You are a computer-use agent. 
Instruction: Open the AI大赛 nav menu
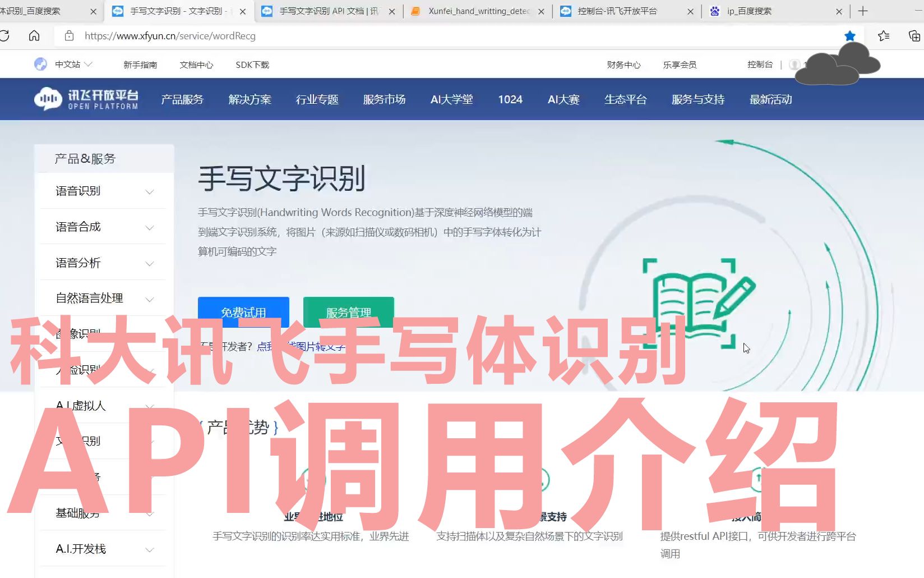pos(563,99)
